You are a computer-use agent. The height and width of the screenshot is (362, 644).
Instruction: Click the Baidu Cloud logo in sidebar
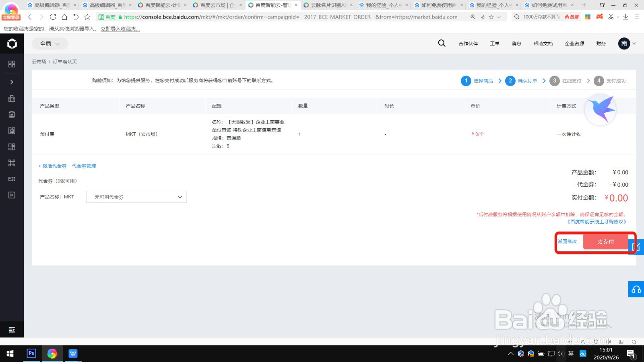(x=11, y=43)
